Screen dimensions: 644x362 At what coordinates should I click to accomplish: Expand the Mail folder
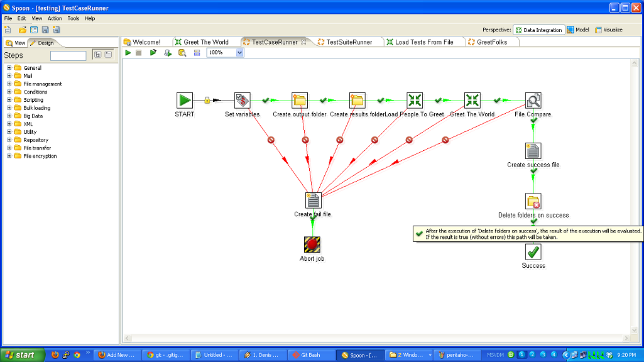tap(9, 75)
